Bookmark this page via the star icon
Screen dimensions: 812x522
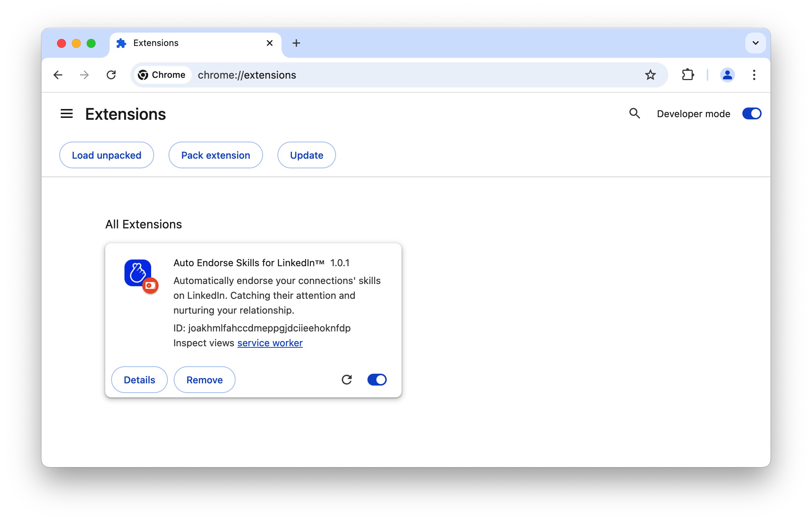[x=651, y=75]
